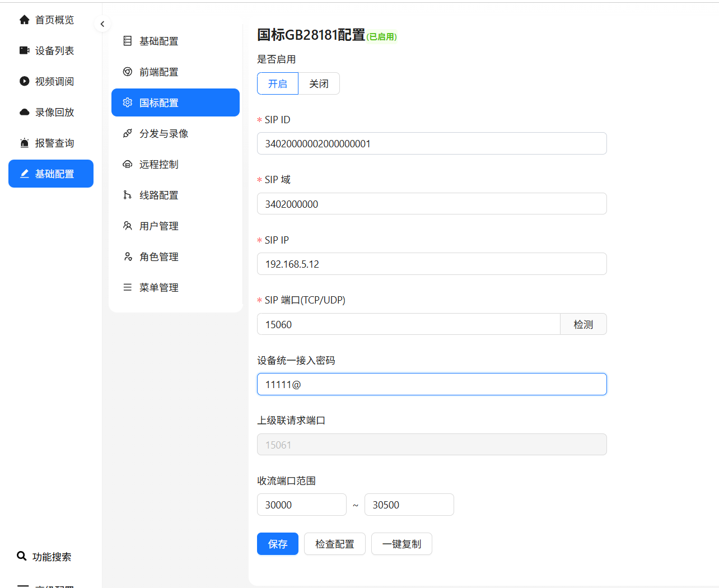Click the 远程控制 icon in the submenu
The image size is (719, 588).
[128, 164]
